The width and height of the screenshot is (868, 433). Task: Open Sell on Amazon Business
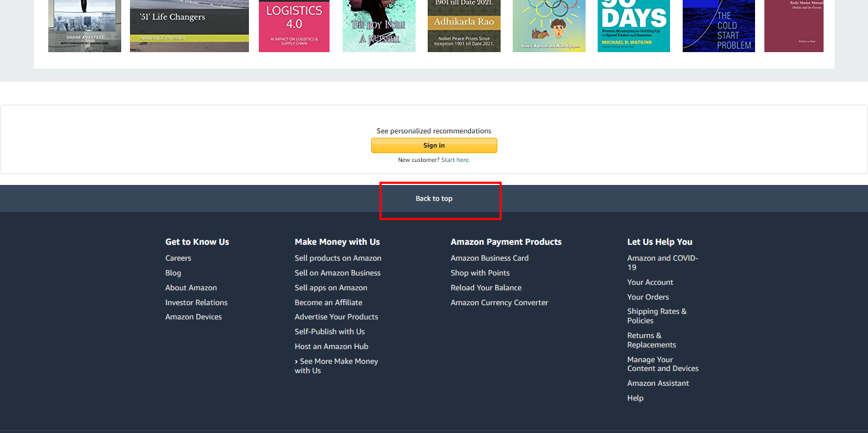click(338, 273)
